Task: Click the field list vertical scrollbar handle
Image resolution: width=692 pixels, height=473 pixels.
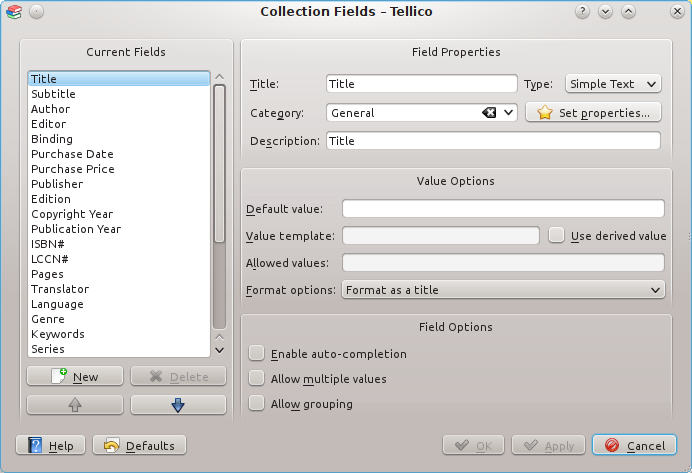Action: coord(219,164)
